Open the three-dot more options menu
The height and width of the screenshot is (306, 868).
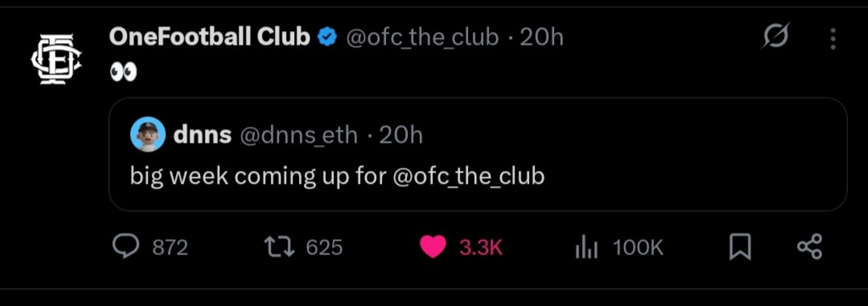(x=832, y=39)
